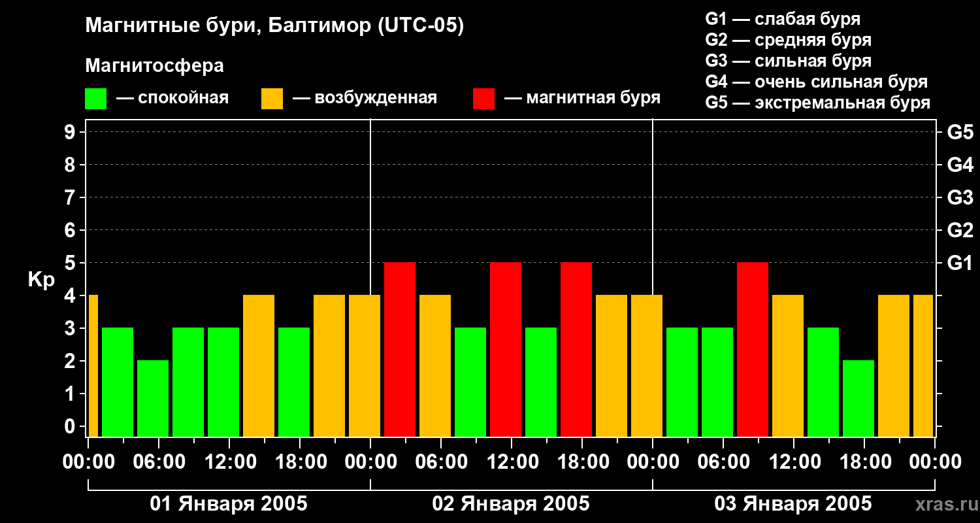The height and width of the screenshot is (523, 980).
Task: Click the green Kp 2 bar on 01 Января
Action: pyautogui.click(x=153, y=398)
